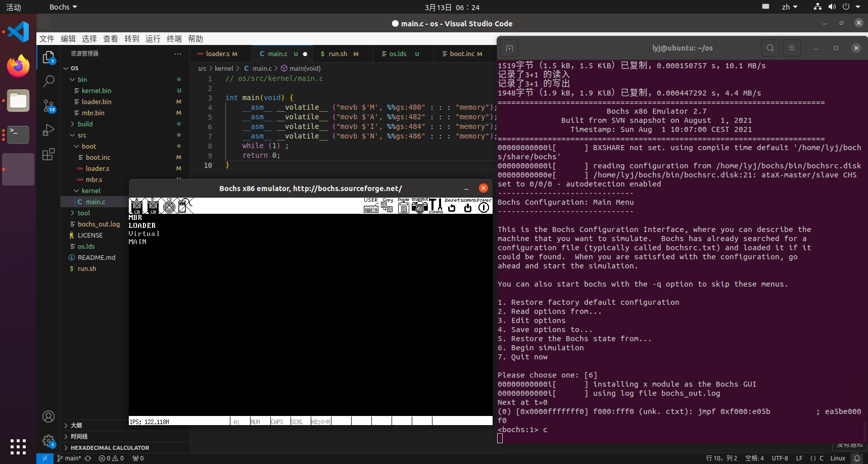Switch to loader.s editor tab
This screenshot has height=464, width=868.
pyautogui.click(x=221, y=54)
